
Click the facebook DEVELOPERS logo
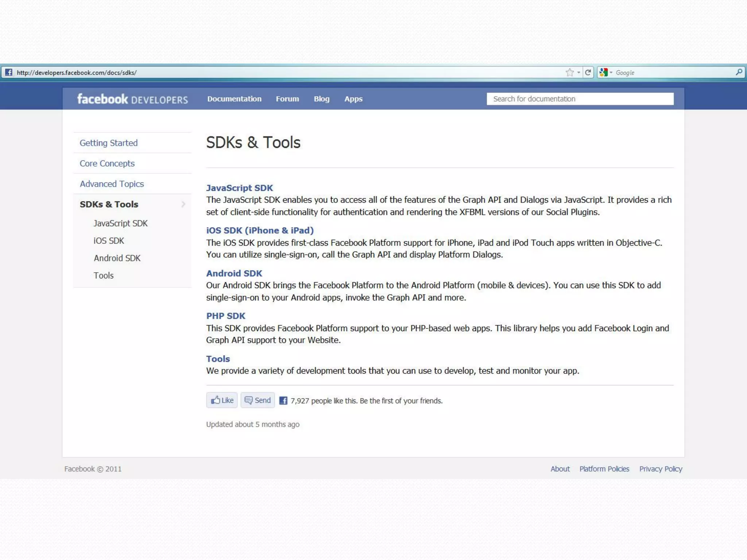(132, 99)
